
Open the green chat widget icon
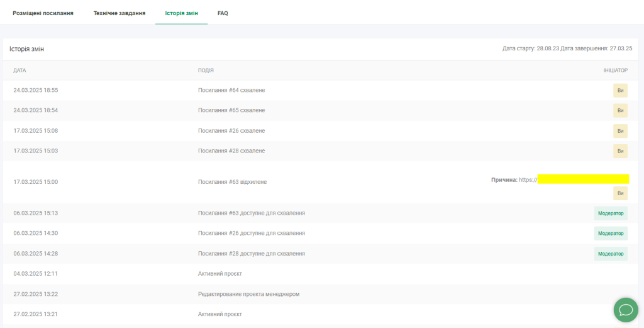tap(626, 310)
